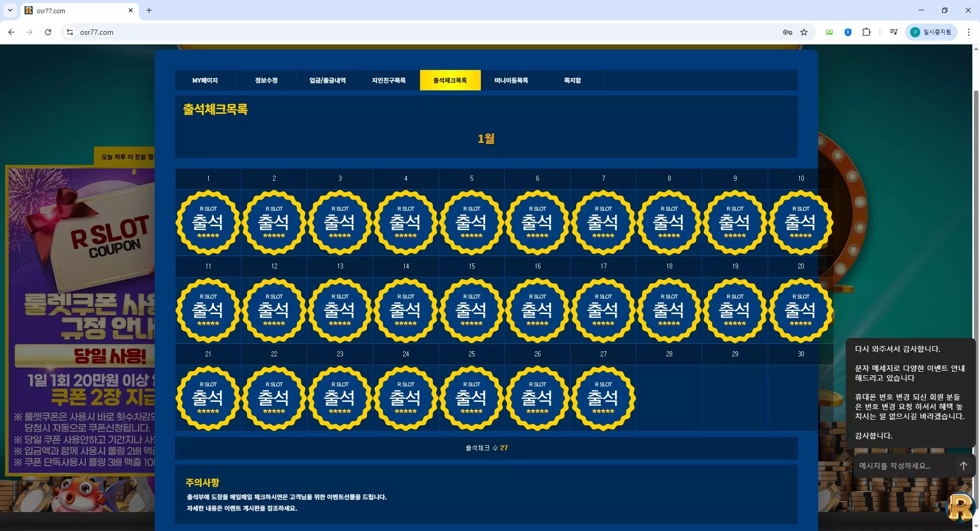
Task: Open the saved passwords key icon
Action: click(788, 32)
